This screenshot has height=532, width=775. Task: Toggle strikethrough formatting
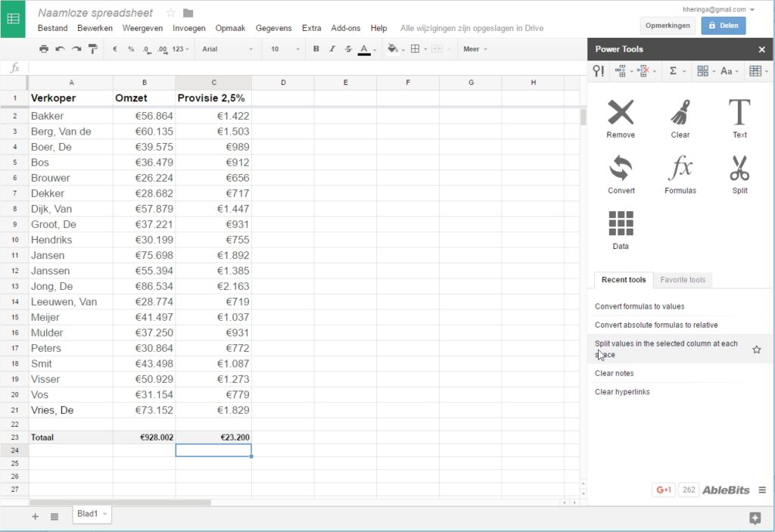pos(347,49)
